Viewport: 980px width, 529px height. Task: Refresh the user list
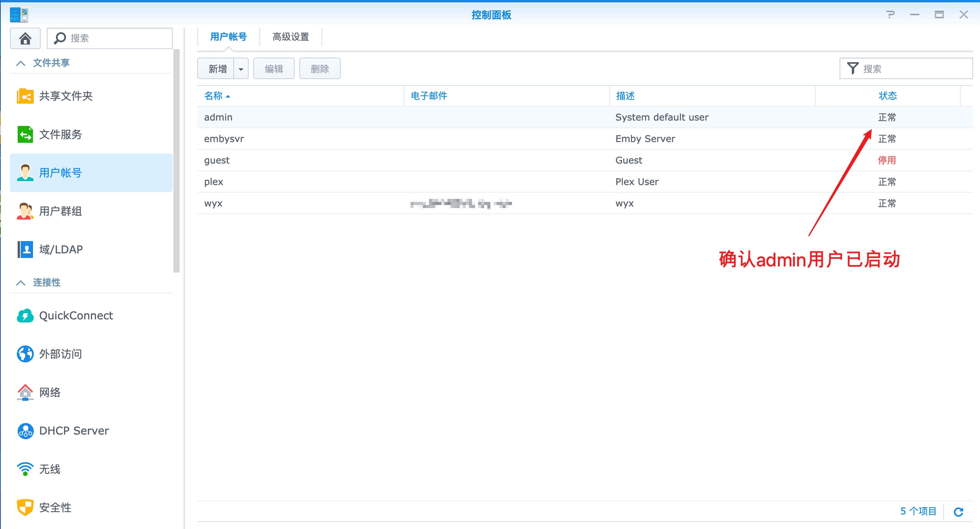point(959,511)
